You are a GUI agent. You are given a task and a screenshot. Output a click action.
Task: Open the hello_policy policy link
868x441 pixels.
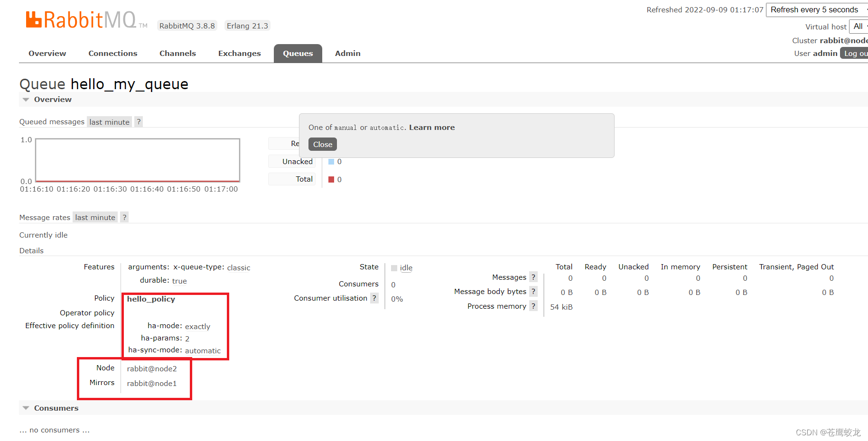[x=151, y=299]
